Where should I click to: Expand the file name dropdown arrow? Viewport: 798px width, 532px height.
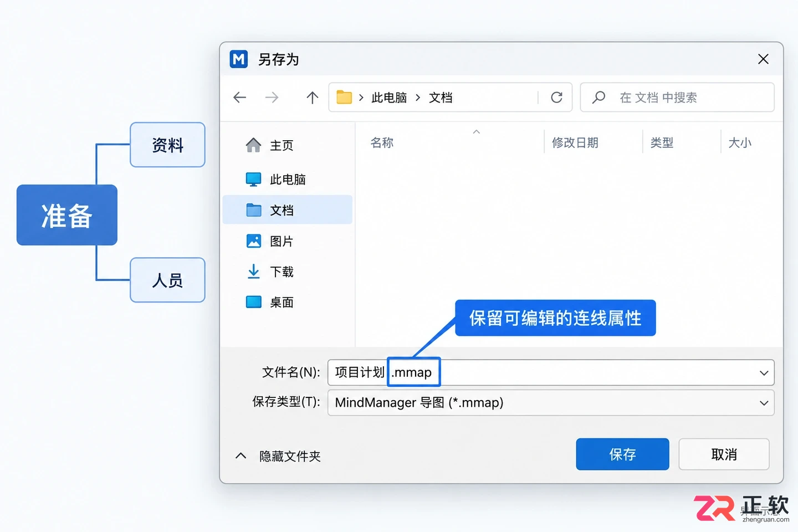coord(764,373)
